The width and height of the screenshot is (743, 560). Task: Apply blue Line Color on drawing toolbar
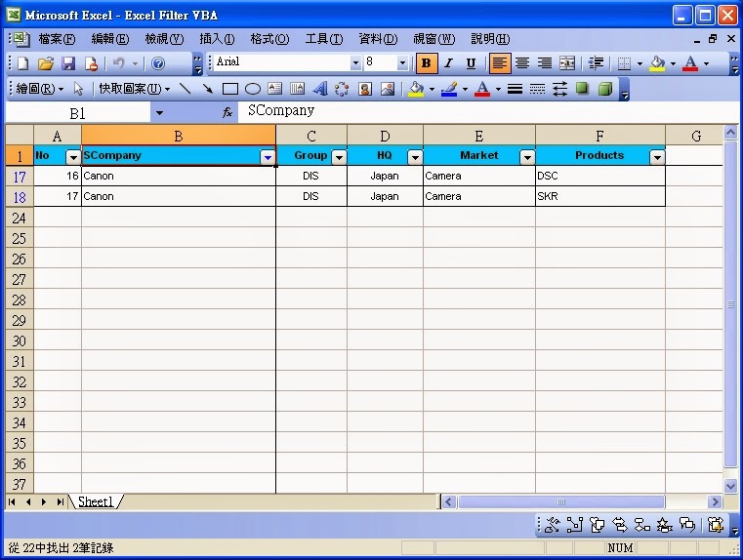449,89
